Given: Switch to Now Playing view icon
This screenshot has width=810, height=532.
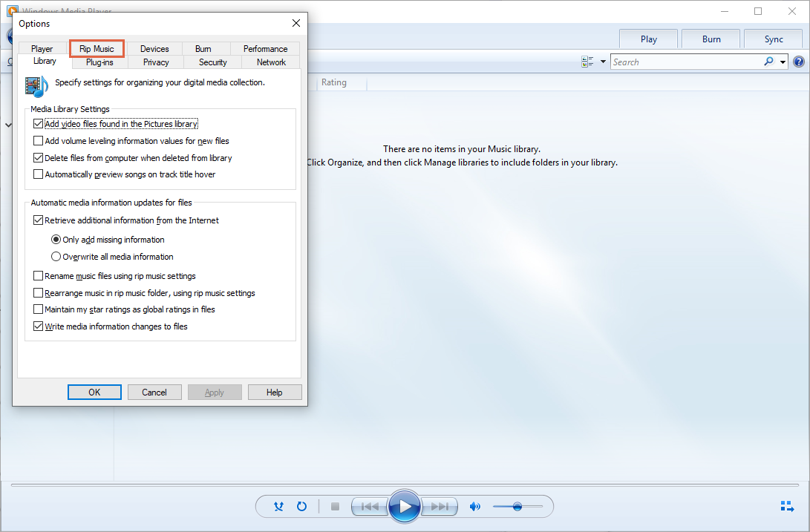Looking at the screenshot, I should tap(787, 507).
